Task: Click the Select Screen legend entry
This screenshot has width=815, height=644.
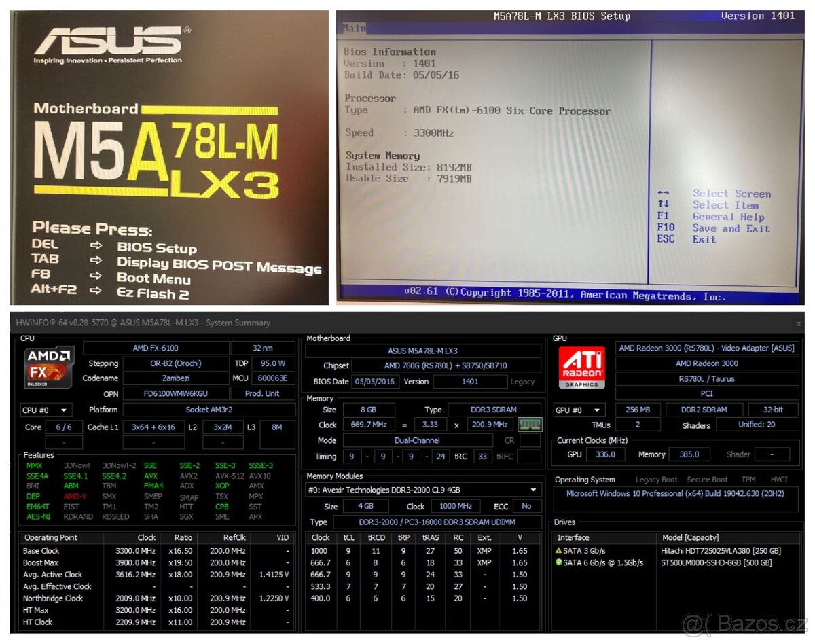Action: point(732,193)
